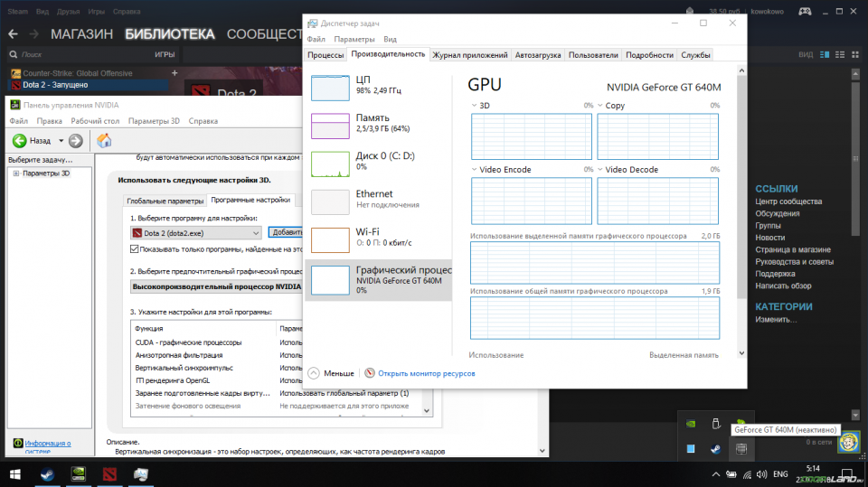868x487 pixels.
Task: Select Counter-Strike: Global Offensive in library
Action: (x=78, y=73)
